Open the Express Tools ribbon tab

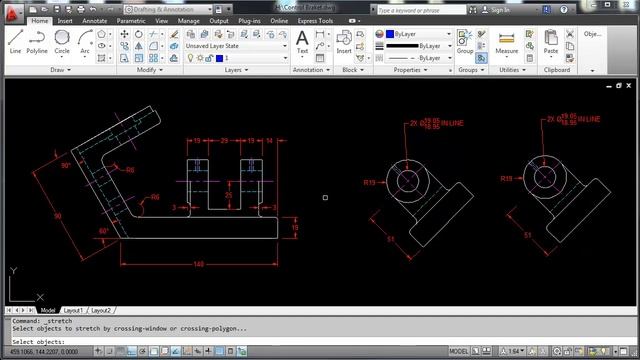[x=315, y=21]
